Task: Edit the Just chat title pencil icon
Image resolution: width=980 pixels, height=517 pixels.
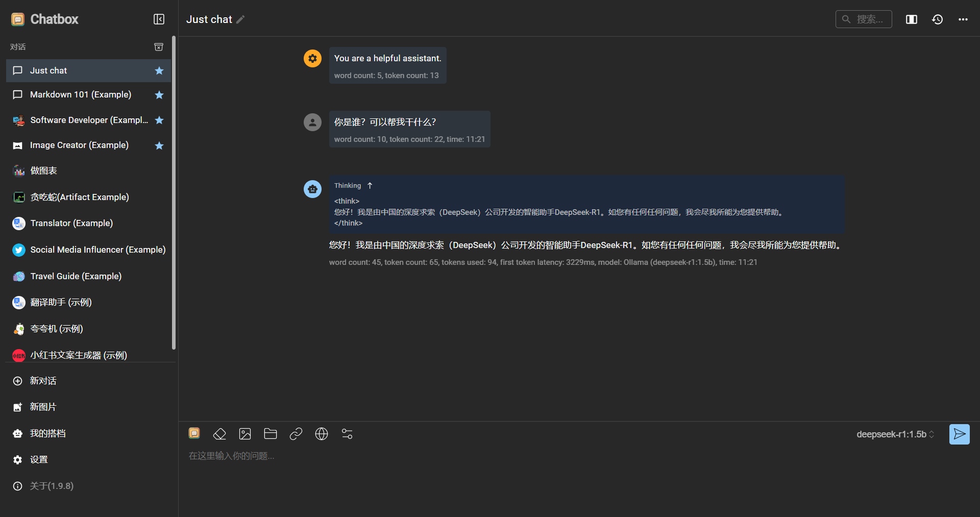Action: [x=240, y=19]
